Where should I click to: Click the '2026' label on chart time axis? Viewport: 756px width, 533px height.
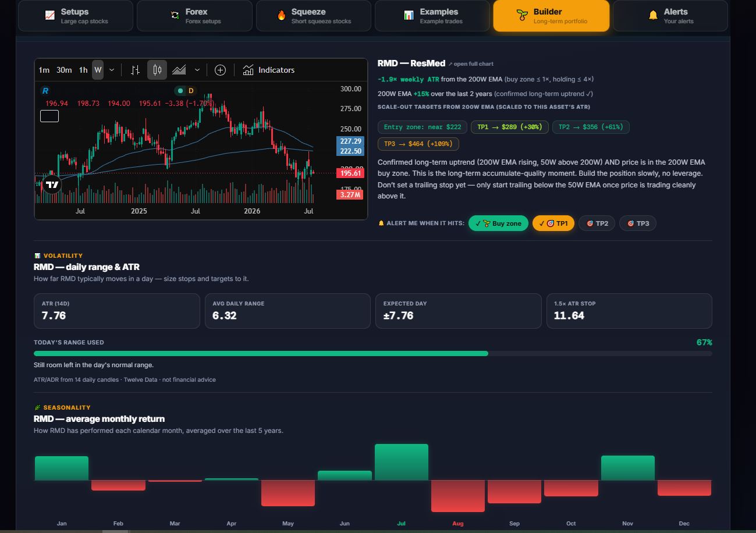pos(252,211)
